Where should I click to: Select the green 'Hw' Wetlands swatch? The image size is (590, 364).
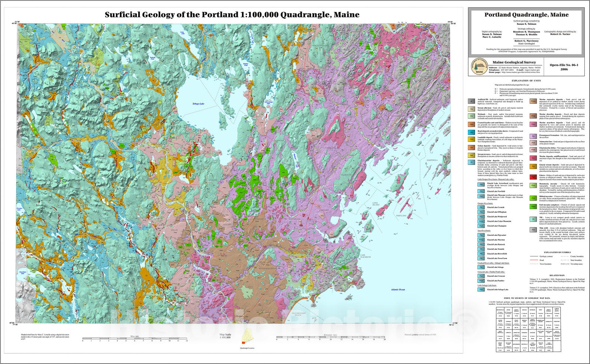pos(471,116)
